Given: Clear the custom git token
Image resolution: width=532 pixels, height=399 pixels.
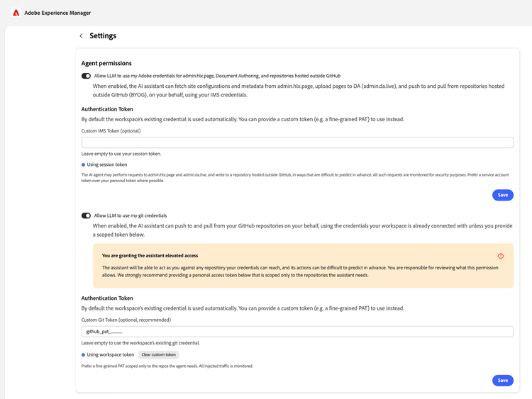Looking at the screenshot, I should tap(158, 354).
